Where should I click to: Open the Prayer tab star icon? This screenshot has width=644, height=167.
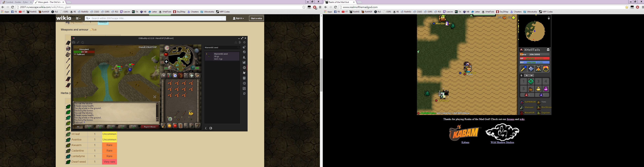coord(192,76)
